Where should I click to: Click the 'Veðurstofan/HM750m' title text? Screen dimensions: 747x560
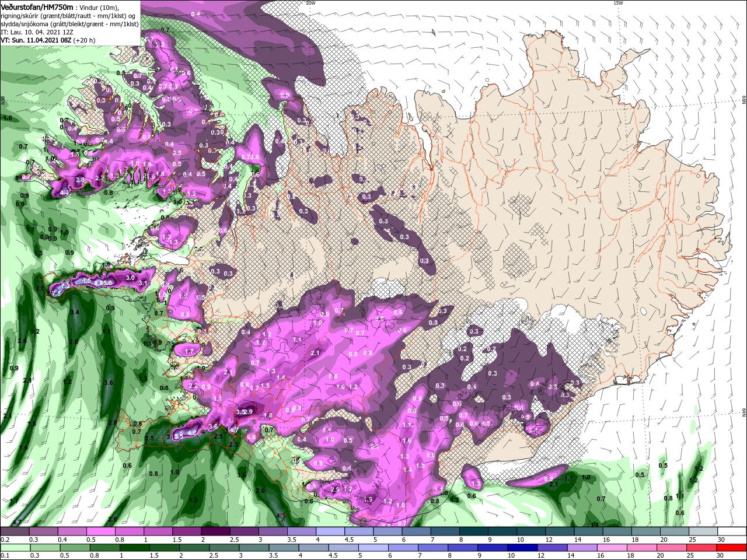tap(37, 7)
